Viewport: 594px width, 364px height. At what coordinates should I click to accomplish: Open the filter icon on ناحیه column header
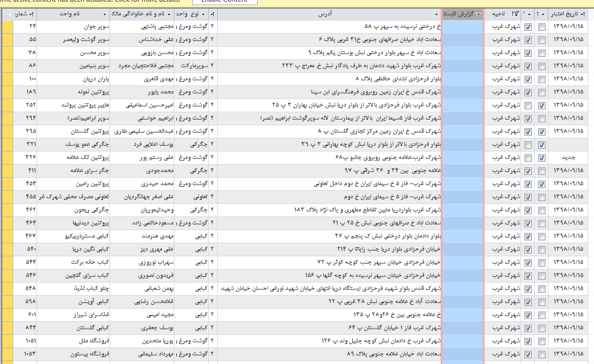point(515,14)
